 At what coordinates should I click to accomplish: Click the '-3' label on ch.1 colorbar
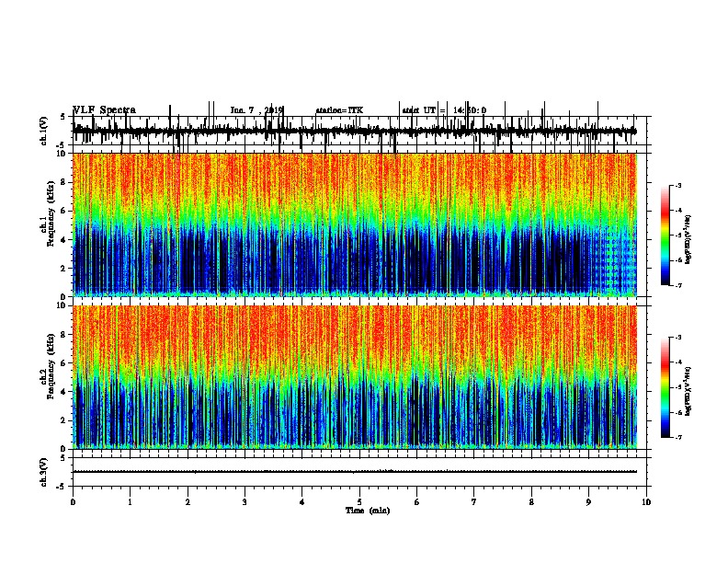[677, 185]
